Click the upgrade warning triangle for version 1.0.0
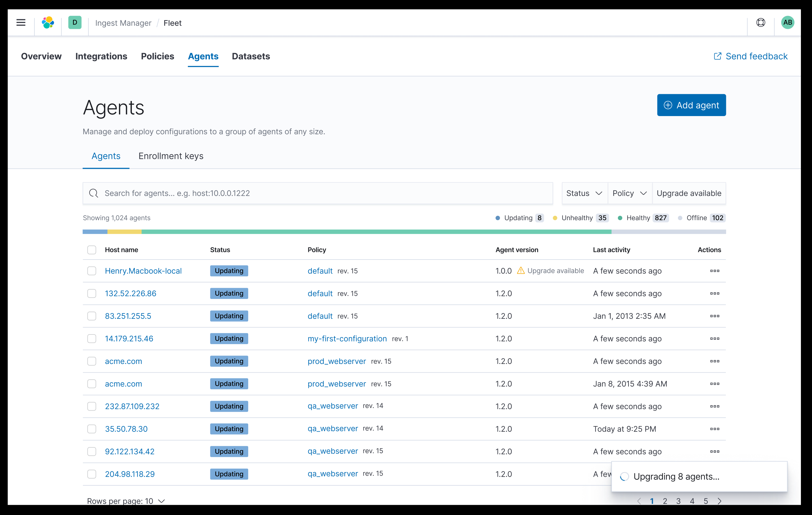Viewport: 812px width, 515px height. click(520, 271)
